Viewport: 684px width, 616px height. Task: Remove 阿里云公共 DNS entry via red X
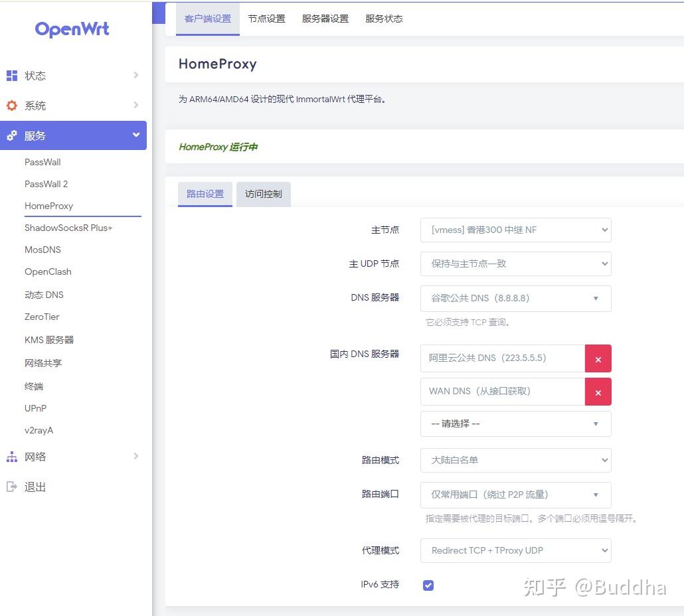[597, 358]
